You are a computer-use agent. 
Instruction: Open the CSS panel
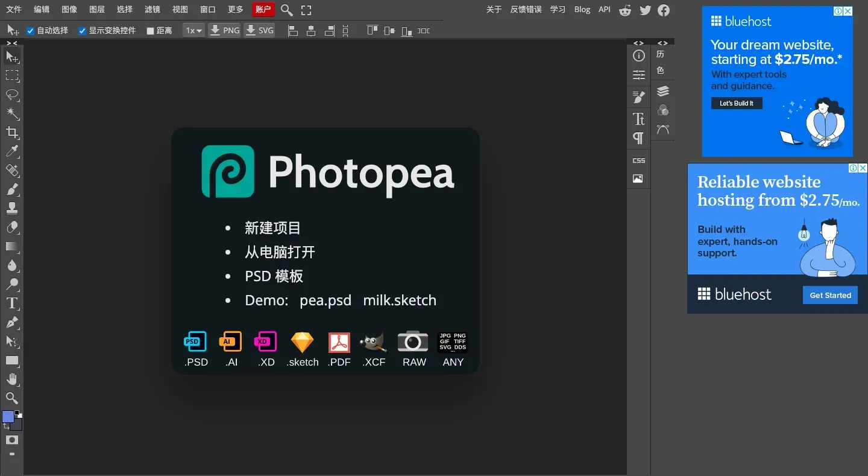(639, 160)
